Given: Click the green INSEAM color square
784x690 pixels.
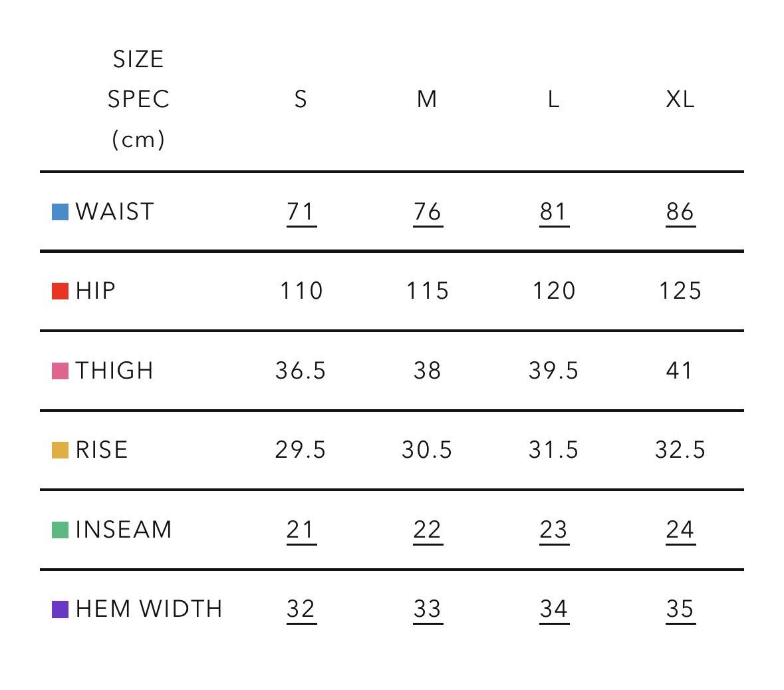Looking at the screenshot, I should point(60,530).
